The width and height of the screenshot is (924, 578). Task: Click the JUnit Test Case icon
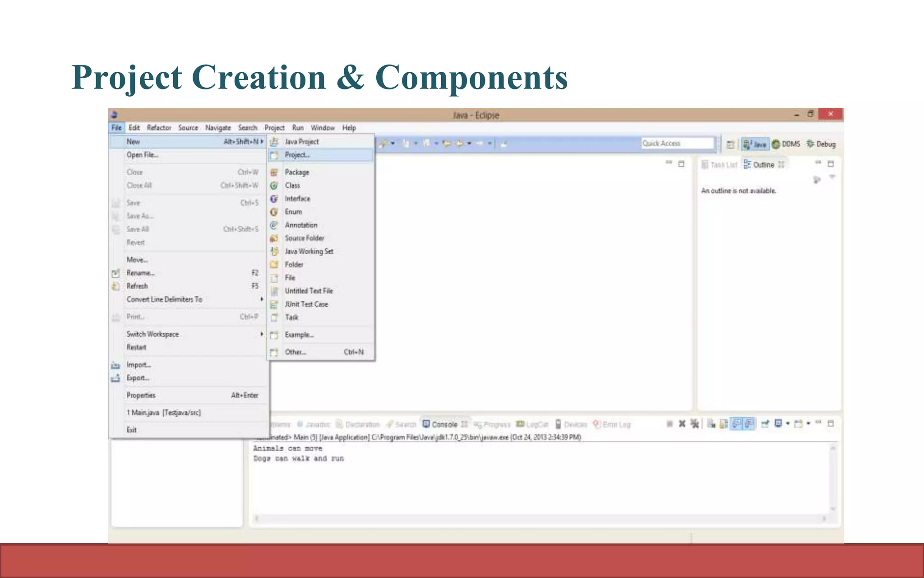[x=274, y=304]
